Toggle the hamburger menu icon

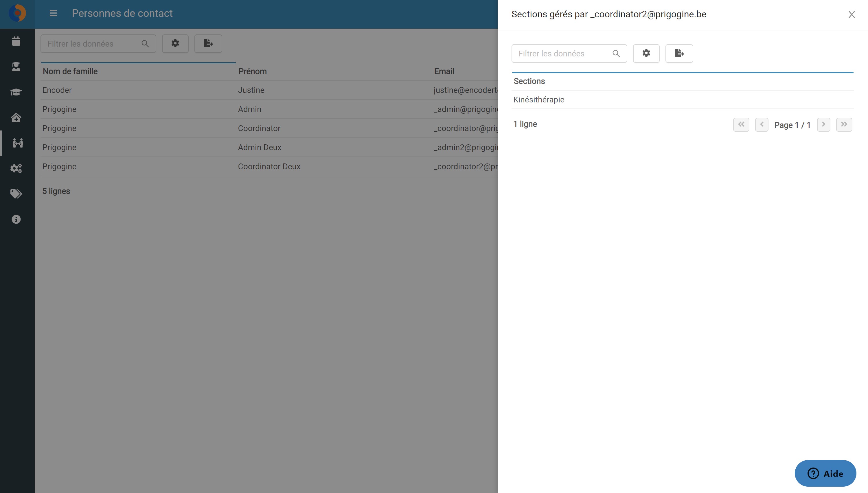(53, 13)
